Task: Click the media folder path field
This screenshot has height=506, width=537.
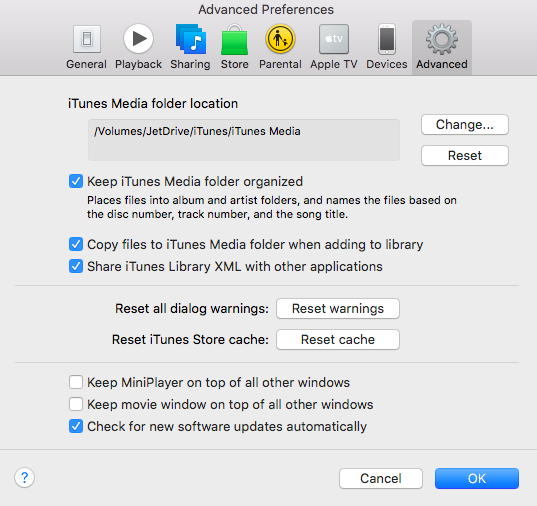Action: coord(244,140)
